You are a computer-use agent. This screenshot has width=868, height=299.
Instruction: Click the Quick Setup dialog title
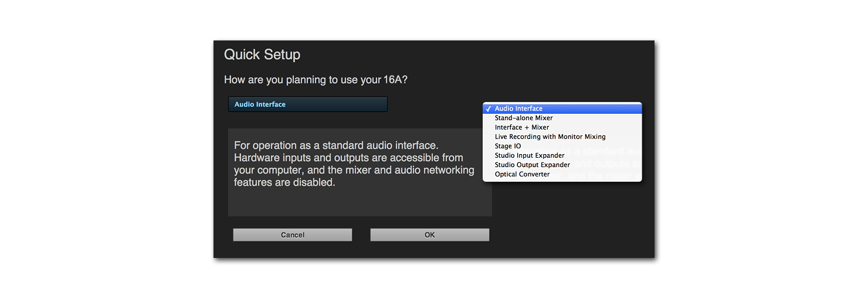(262, 55)
